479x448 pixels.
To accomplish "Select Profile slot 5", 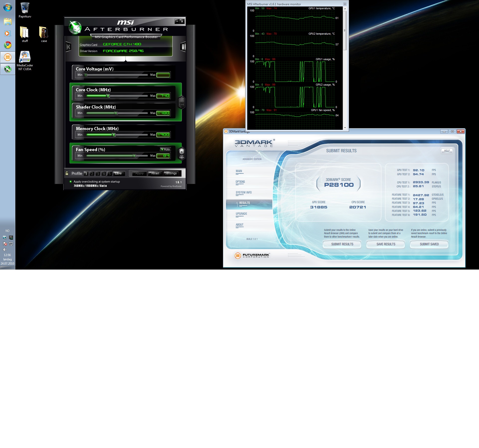I will 110,173.
